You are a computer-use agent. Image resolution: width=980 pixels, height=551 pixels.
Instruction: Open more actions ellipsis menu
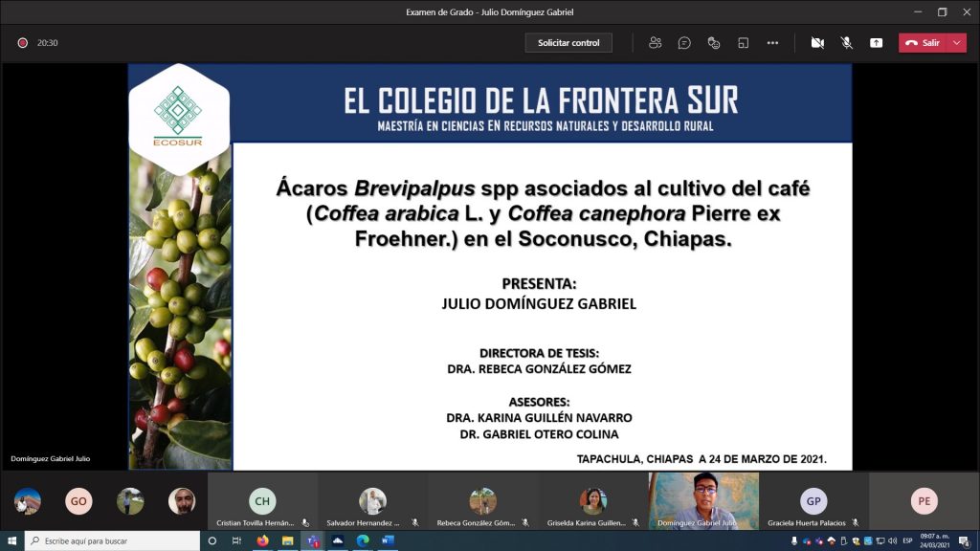click(772, 42)
